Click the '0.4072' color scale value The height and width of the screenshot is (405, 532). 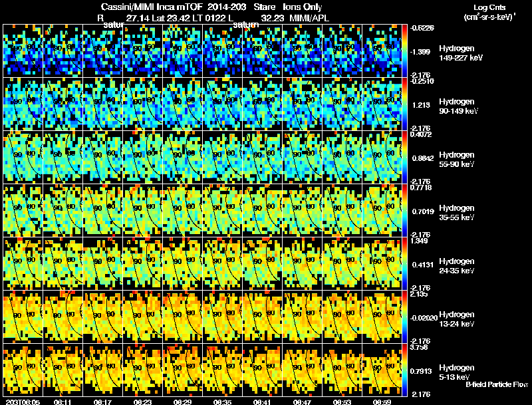tap(421, 134)
